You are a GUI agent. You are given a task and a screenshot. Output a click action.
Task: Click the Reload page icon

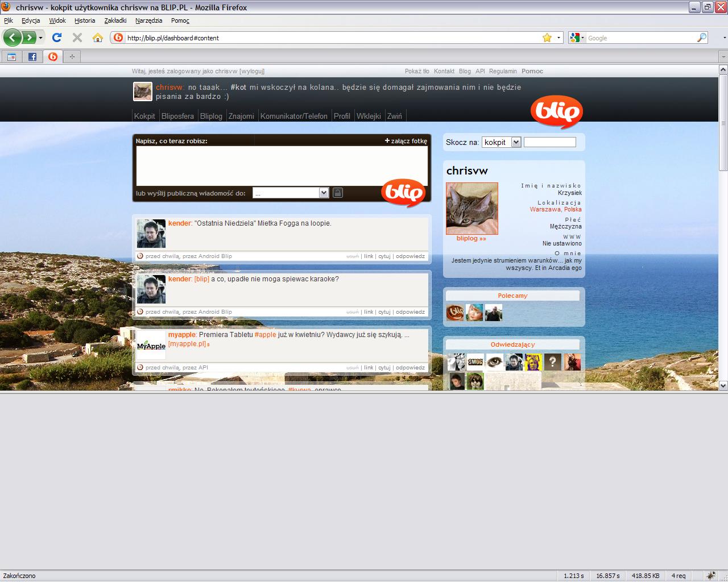pyautogui.click(x=56, y=38)
